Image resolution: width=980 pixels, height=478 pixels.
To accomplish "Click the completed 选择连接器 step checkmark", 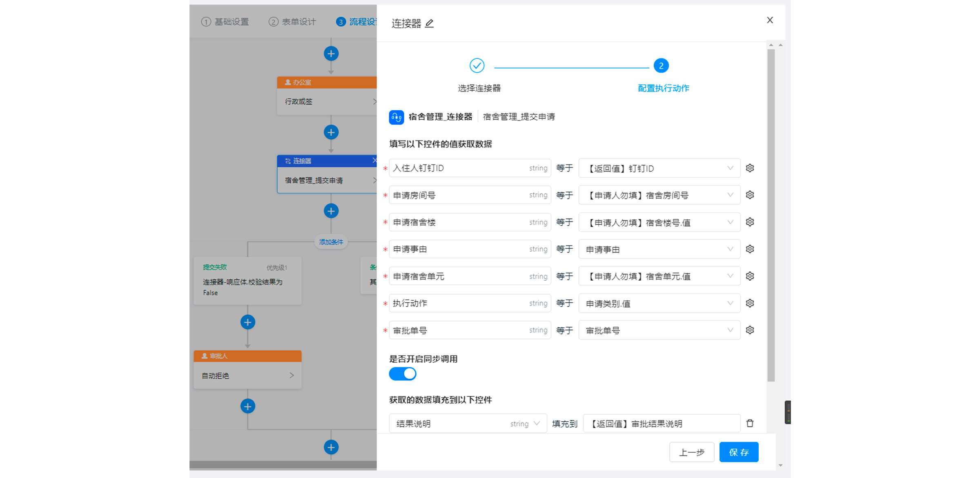I will [x=477, y=65].
